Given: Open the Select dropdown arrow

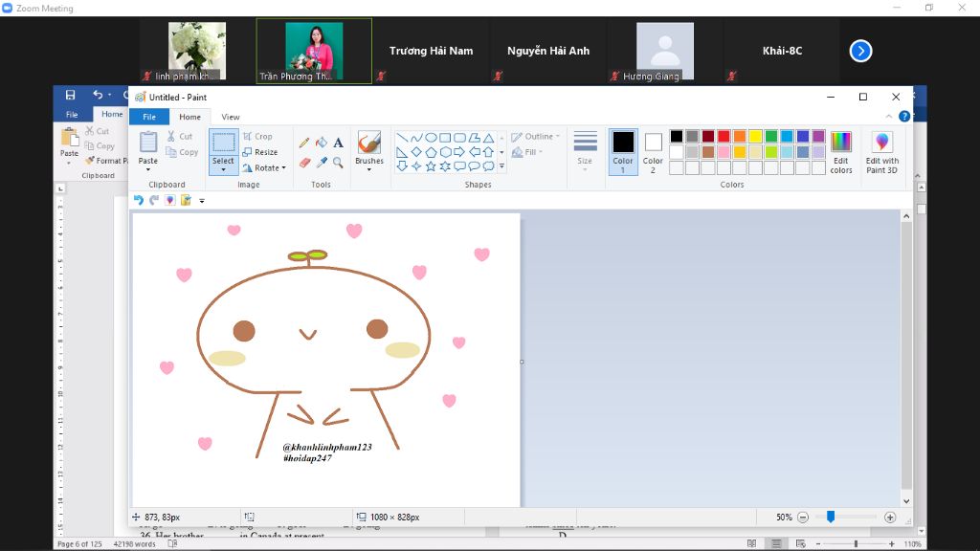Looking at the screenshot, I should point(223,169).
